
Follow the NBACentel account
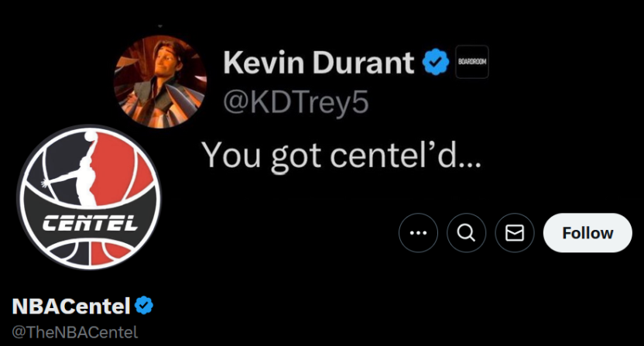[587, 233]
